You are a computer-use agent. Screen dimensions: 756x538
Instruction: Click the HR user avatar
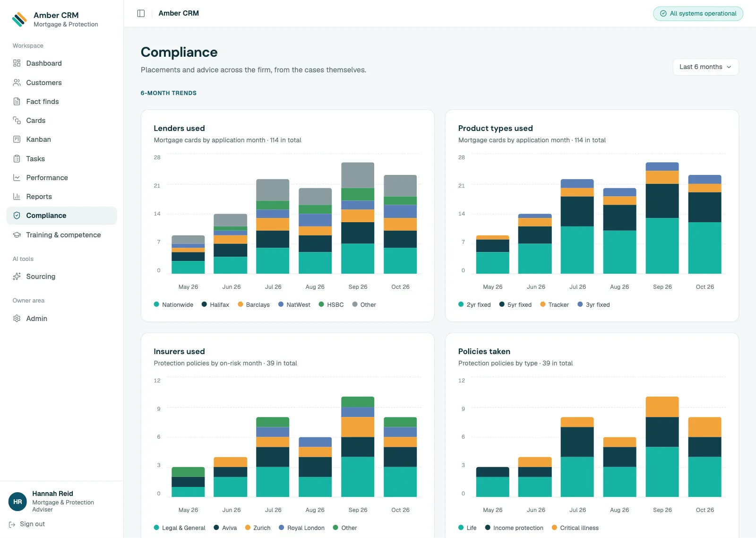tap(17, 502)
